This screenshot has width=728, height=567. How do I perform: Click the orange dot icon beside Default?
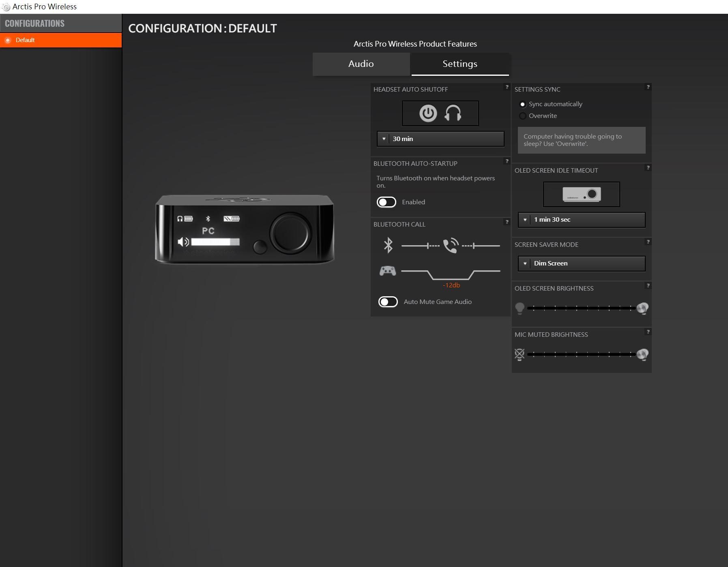[x=8, y=40]
